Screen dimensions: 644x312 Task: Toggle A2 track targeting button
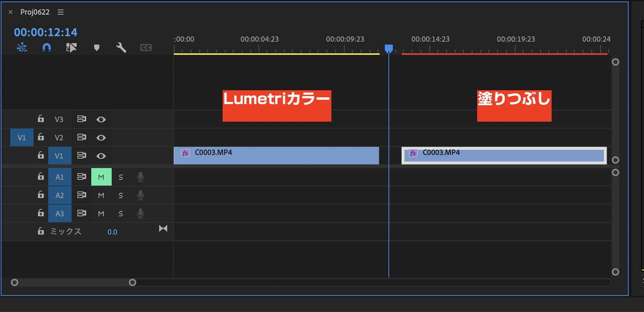(60, 195)
